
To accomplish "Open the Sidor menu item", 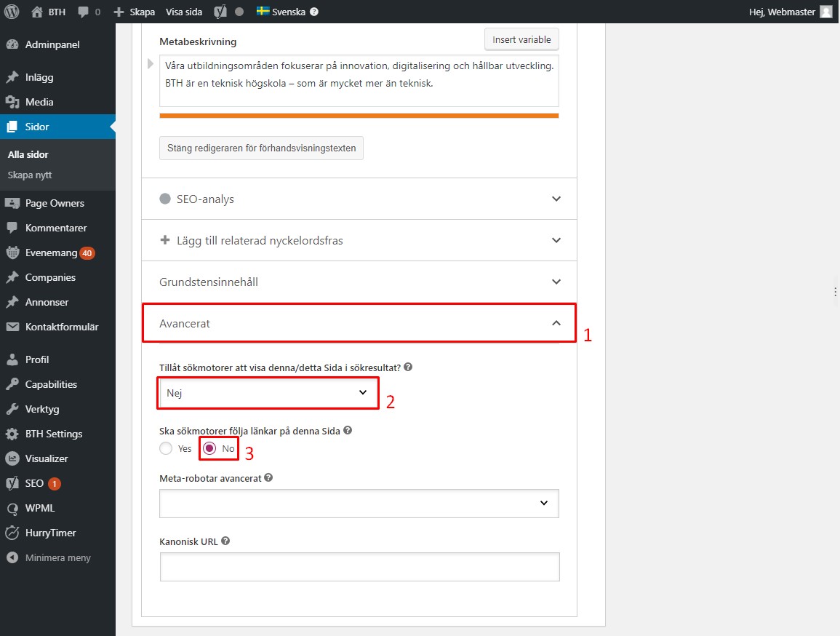I will (58, 127).
